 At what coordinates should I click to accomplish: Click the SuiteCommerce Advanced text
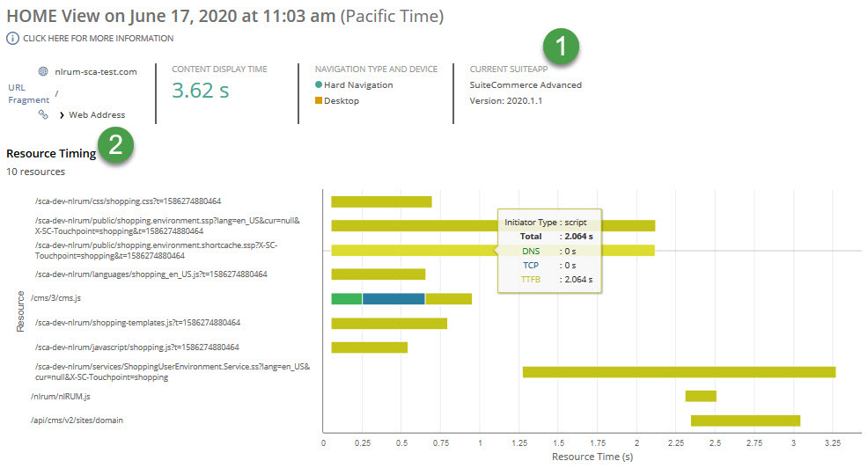(526, 84)
